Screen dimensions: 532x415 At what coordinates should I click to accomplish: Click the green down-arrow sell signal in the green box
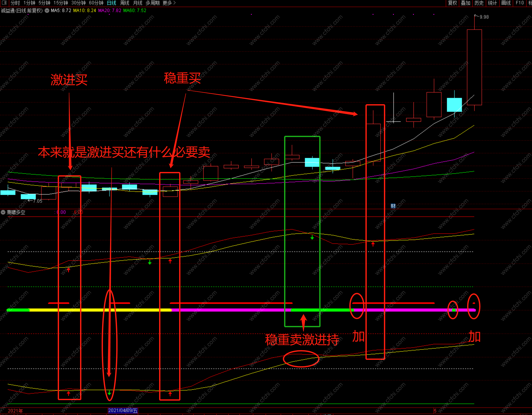click(x=312, y=238)
